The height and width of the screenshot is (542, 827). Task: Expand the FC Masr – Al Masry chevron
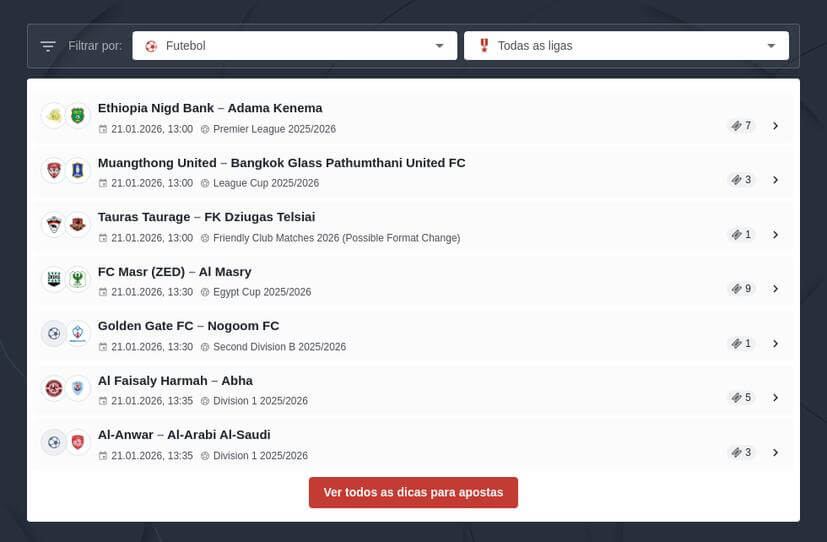775,289
